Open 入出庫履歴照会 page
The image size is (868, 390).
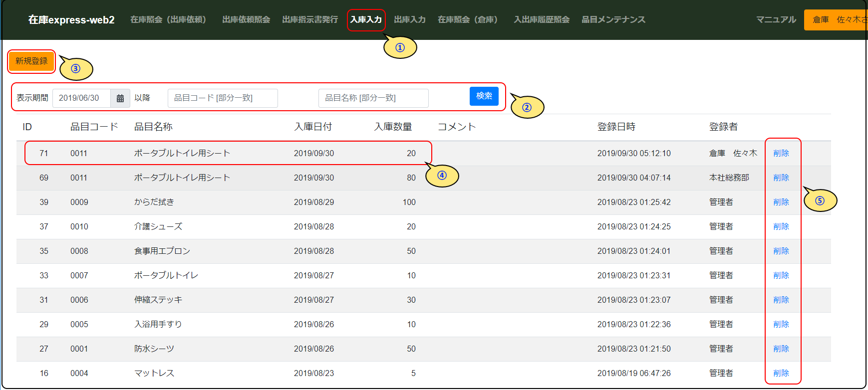(x=541, y=20)
